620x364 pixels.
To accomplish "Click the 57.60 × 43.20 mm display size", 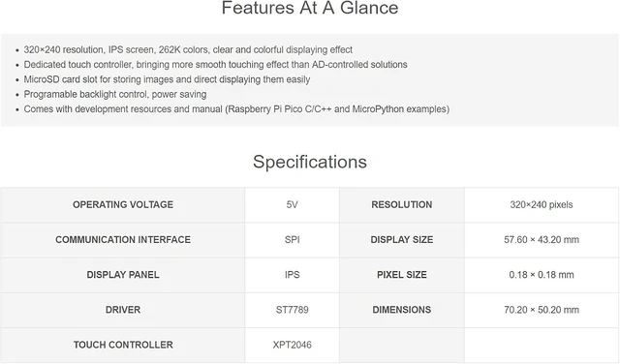I will point(542,240).
